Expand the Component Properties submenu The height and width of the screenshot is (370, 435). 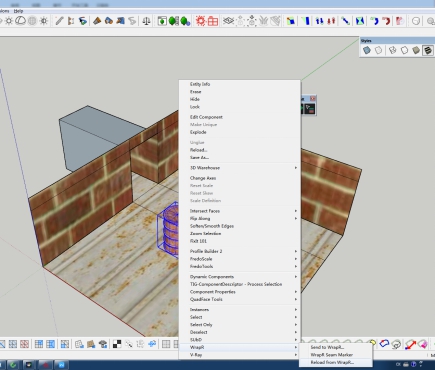240,292
